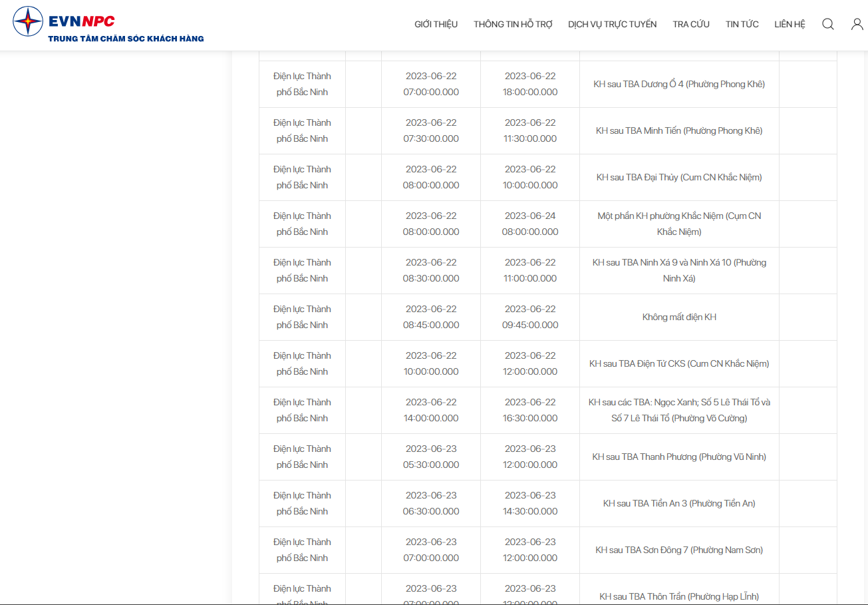Click Điện lực cell in Tiền An 3 row
Screen dimensions: 868x605
302,504
